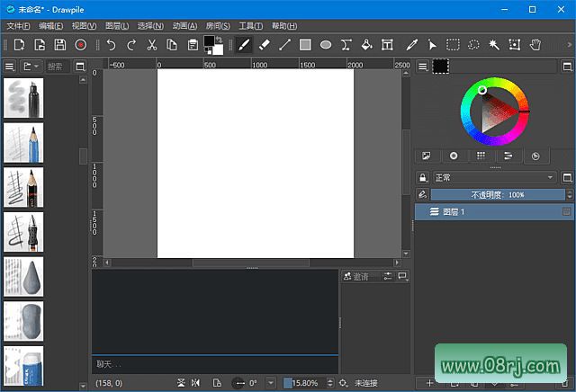Select the Freehand brush tool
Viewport: 576px width, 392px height.
coord(244,44)
